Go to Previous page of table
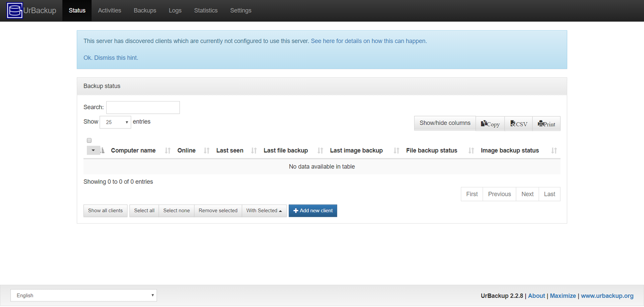The image size is (644, 307). coord(500,194)
